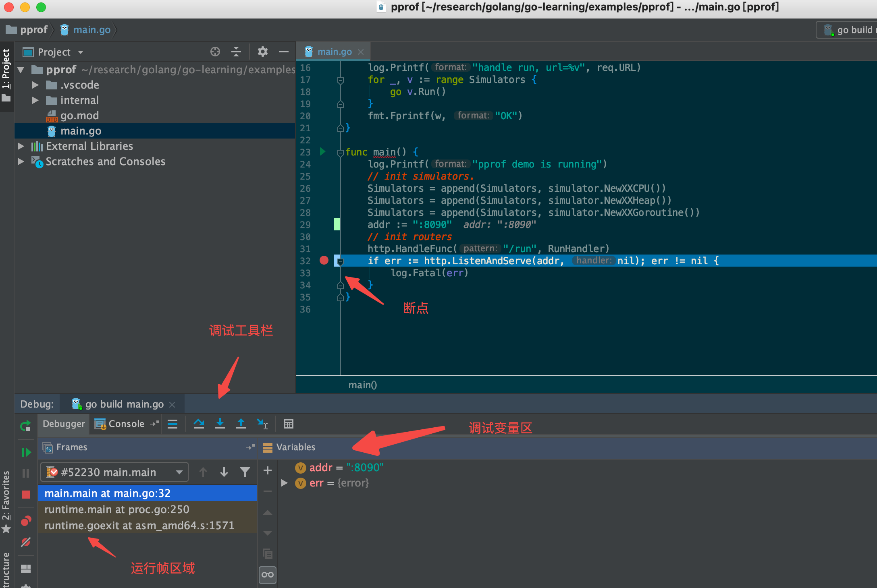Open the goroutine selector showing #52230 main.main
877x588 pixels.
click(x=114, y=472)
